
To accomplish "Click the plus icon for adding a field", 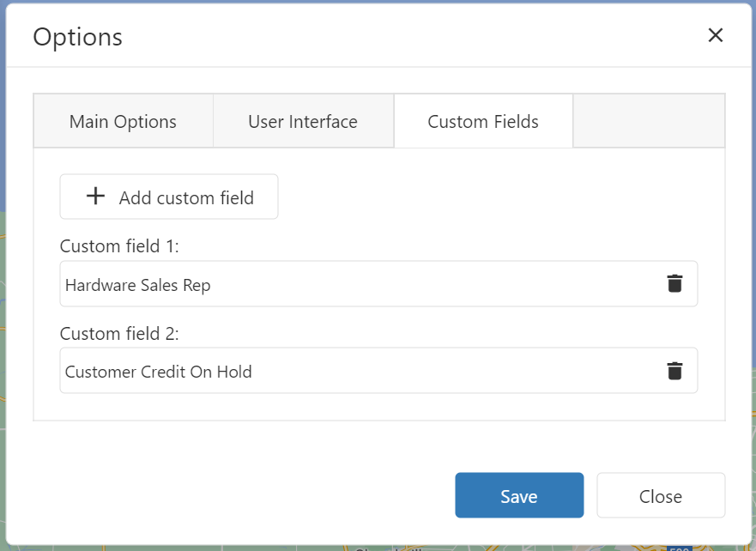I will [95, 197].
